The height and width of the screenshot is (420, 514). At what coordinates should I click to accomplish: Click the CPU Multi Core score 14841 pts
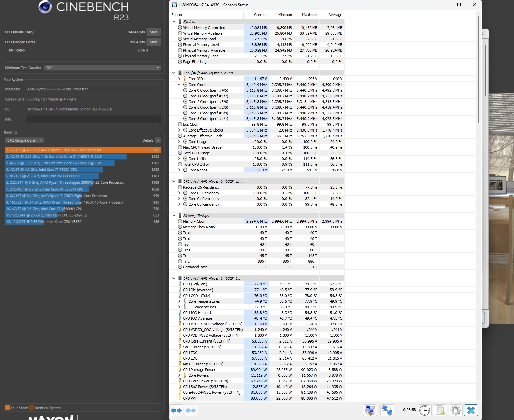[136, 32]
